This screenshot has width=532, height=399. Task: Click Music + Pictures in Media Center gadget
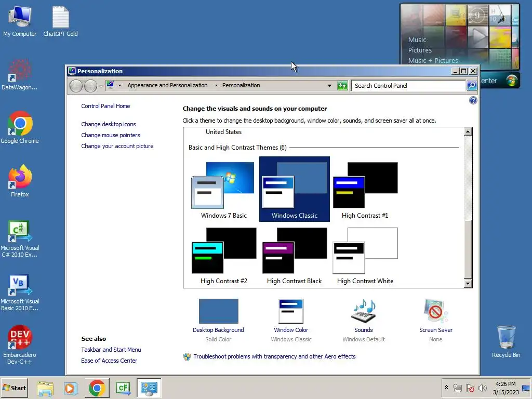[x=433, y=60]
